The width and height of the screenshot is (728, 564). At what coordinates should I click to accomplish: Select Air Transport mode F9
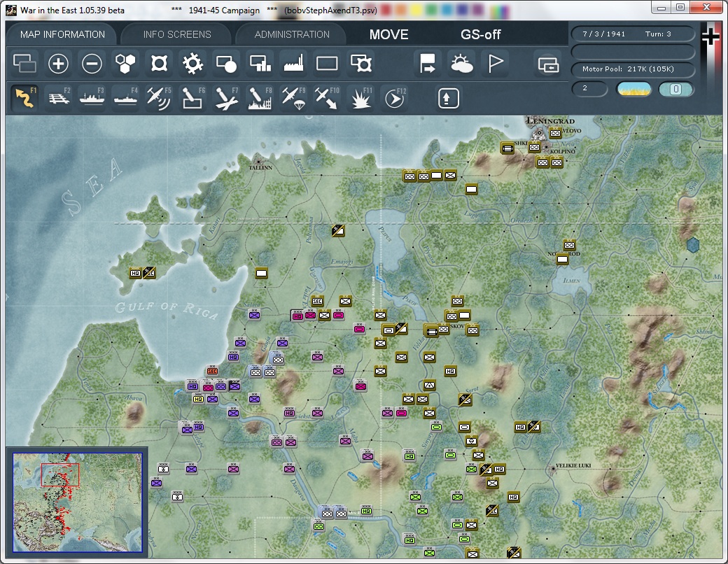point(293,98)
